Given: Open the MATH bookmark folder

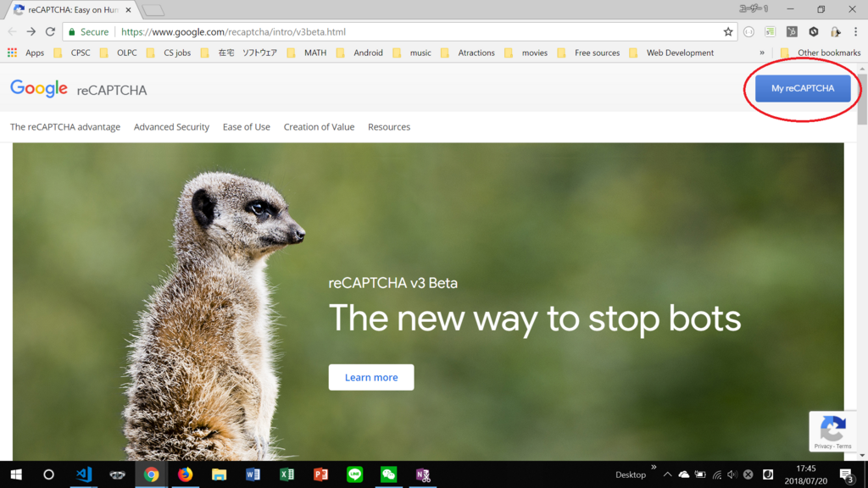Looking at the screenshot, I should (308, 53).
